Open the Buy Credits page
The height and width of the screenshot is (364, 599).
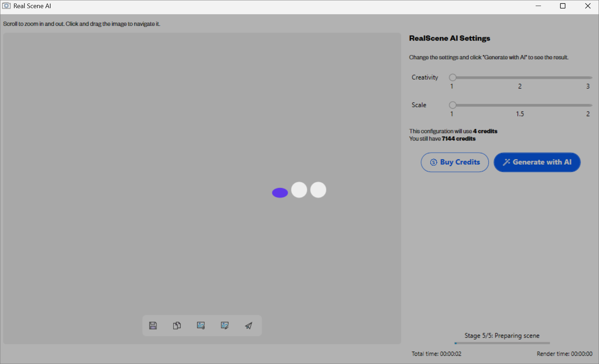pos(455,162)
